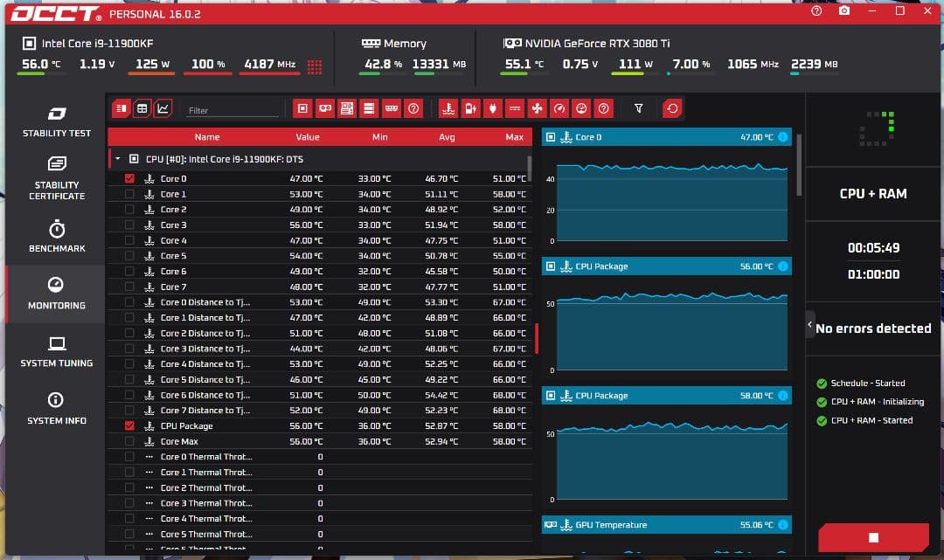The width and height of the screenshot is (944, 560).
Task: Open the help icon in title bar
Action: (x=816, y=10)
